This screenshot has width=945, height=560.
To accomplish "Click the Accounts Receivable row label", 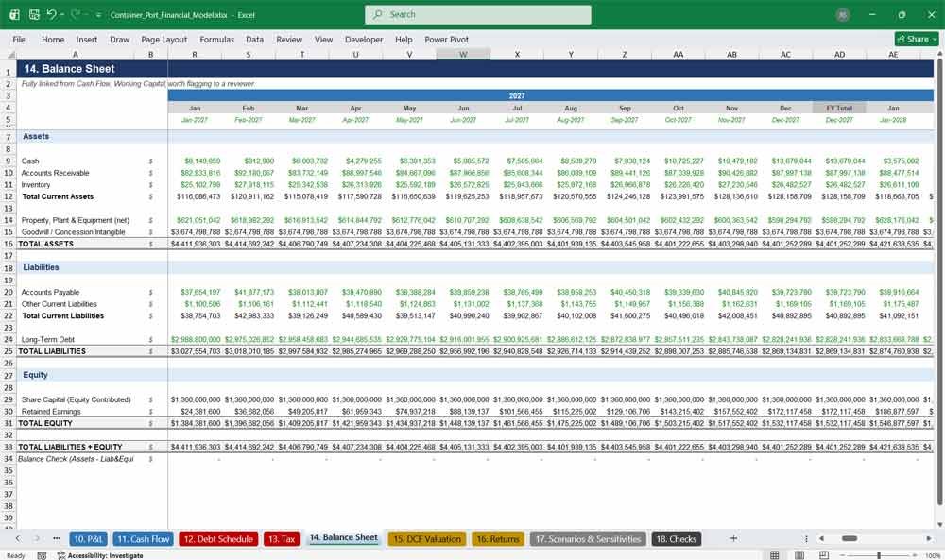I will pyautogui.click(x=55, y=173).
